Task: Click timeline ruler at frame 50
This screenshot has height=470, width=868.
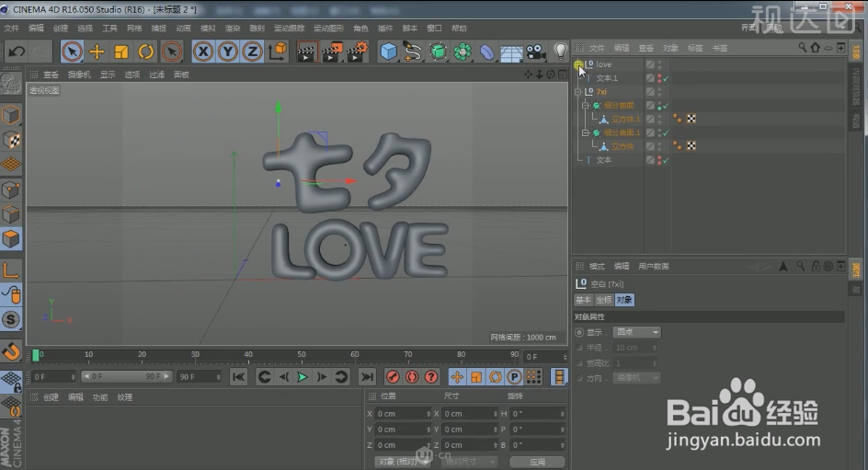Action: pyautogui.click(x=302, y=355)
